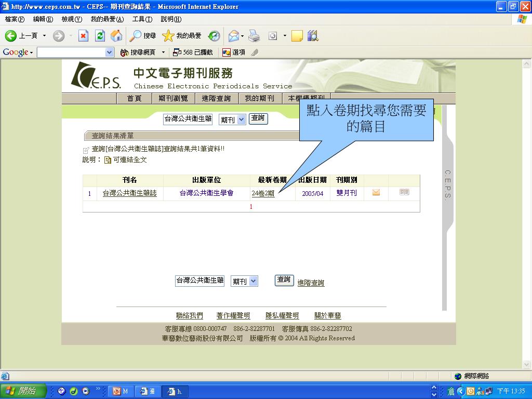Open the 我的期刊 navigation tab
The image size is (532, 399).
(x=260, y=98)
